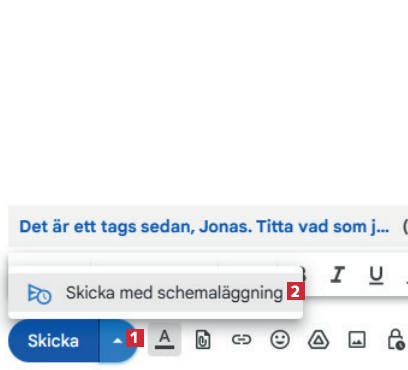This screenshot has width=408, height=370.
Task: Select Skicka med schemaläggning menu entry
Action: pyautogui.click(x=155, y=293)
